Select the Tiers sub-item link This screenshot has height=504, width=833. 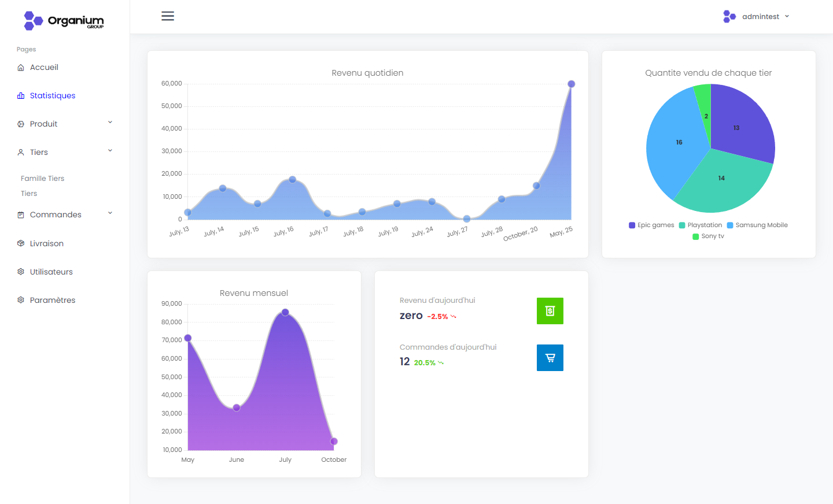point(29,194)
